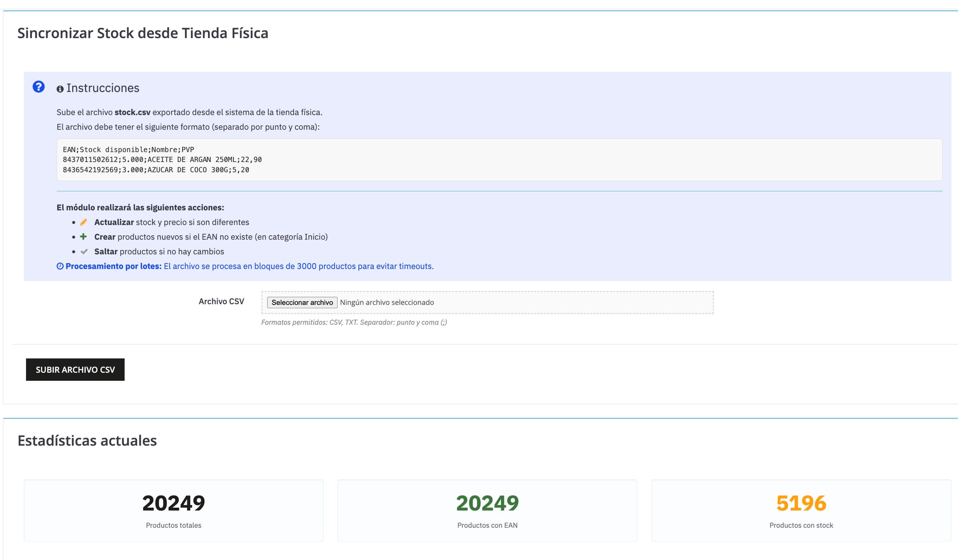The height and width of the screenshot is (560, 958).
Task: Click the orange 5196 Productos con stock number
Action: pos(801,502)
